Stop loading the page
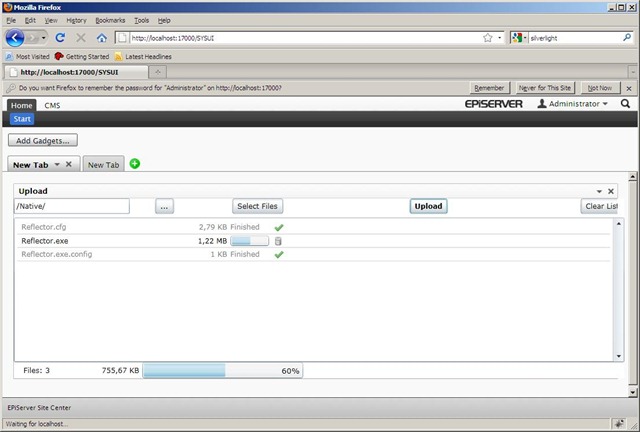 click(x=81, y=38)
